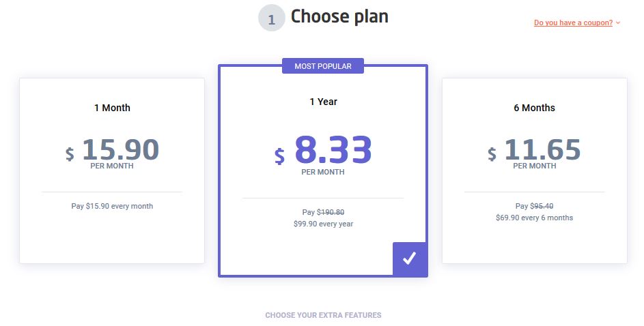644x326 pixels.
Task: Click the crossed-out $190.80 price
Action: click(331, 212)
